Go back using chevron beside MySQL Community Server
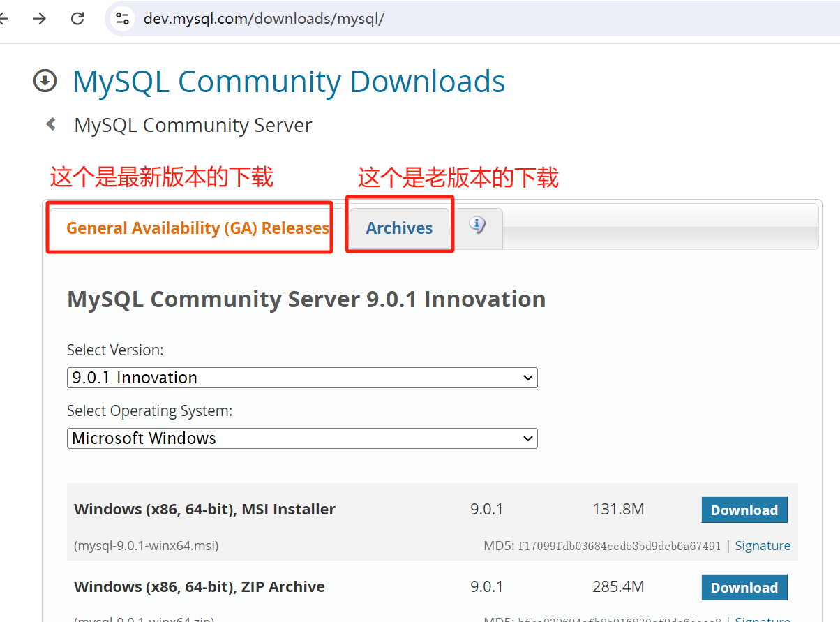This screenshot has height=622, width=840. (51, 124)
